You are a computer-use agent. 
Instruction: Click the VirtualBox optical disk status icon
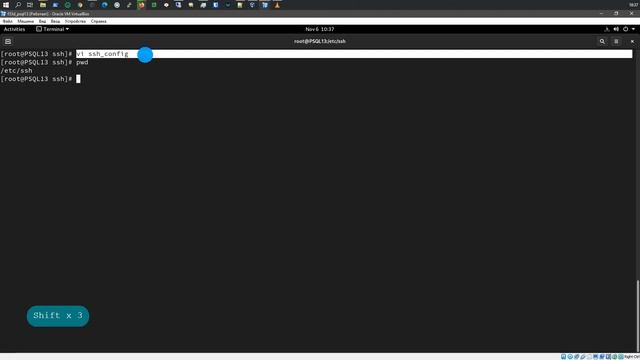tap(570, 357)
